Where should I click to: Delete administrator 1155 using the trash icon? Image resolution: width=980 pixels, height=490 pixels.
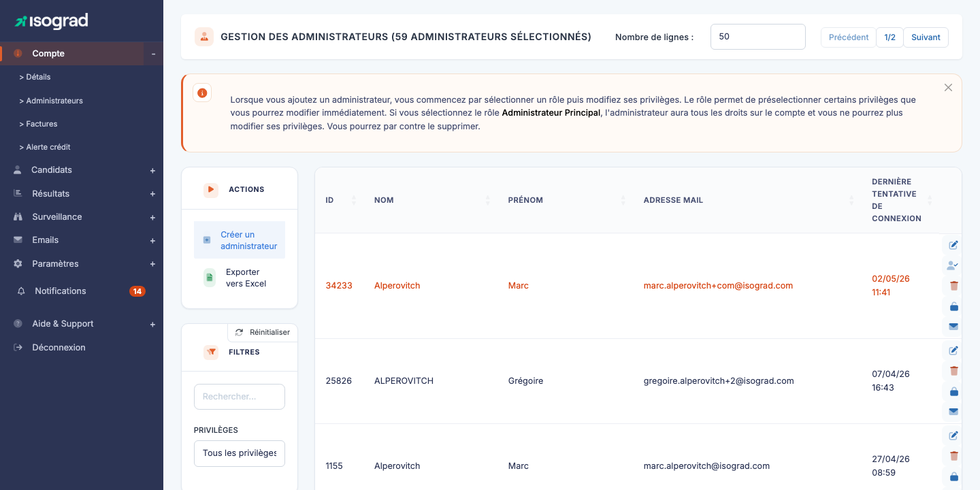tap(953, 456)
